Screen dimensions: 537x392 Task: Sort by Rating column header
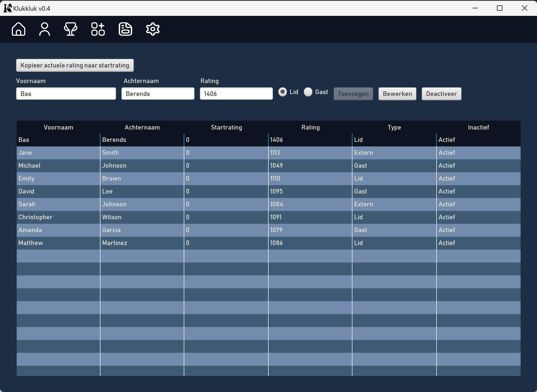(x=310, y=127)
